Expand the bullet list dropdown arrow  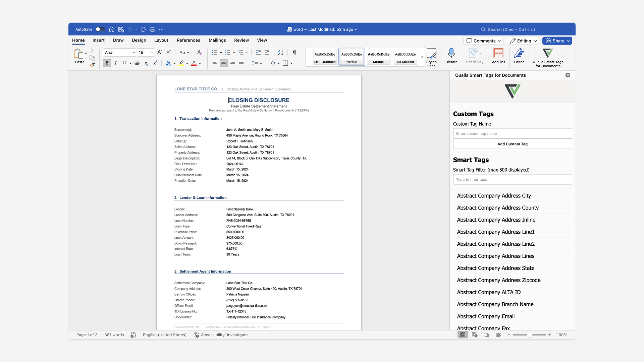click(221, 52)
